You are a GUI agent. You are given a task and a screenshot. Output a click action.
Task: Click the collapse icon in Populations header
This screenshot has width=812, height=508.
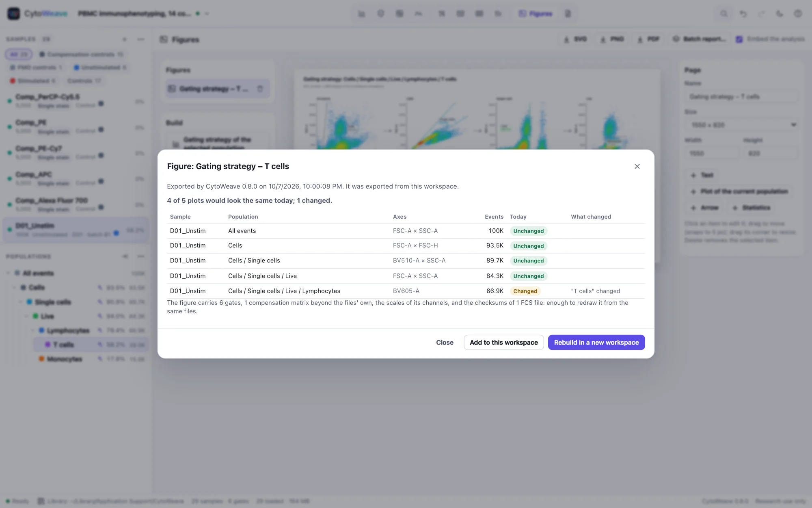[x=125, y=256]
